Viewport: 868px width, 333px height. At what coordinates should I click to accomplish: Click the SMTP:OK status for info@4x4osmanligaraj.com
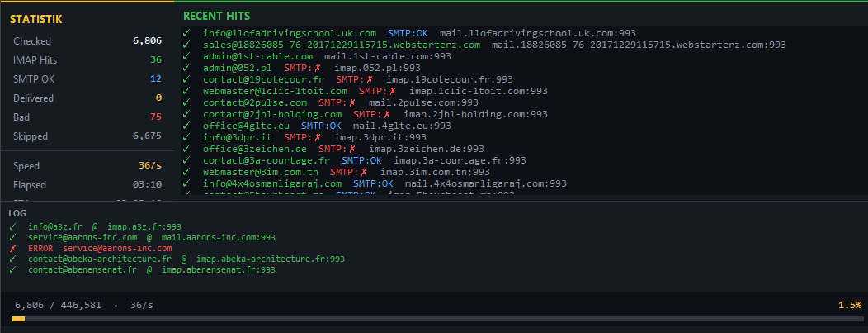coord(373,183)
